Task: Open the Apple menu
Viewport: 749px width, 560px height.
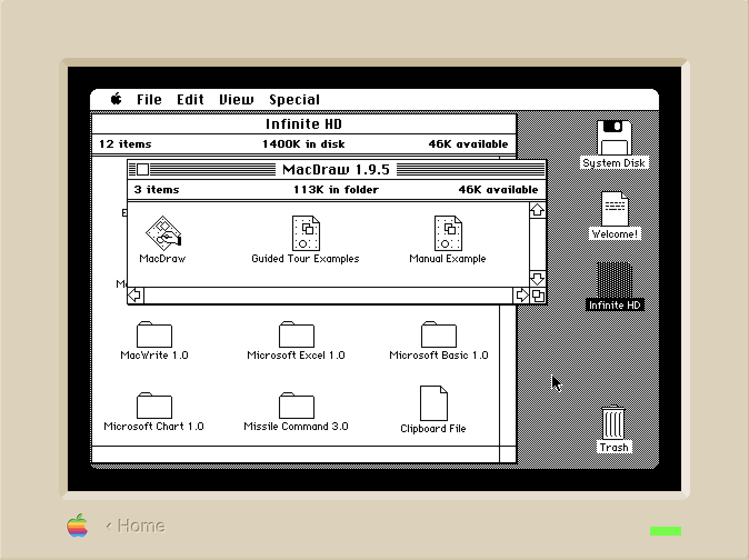Action: [x=116, y=99]
